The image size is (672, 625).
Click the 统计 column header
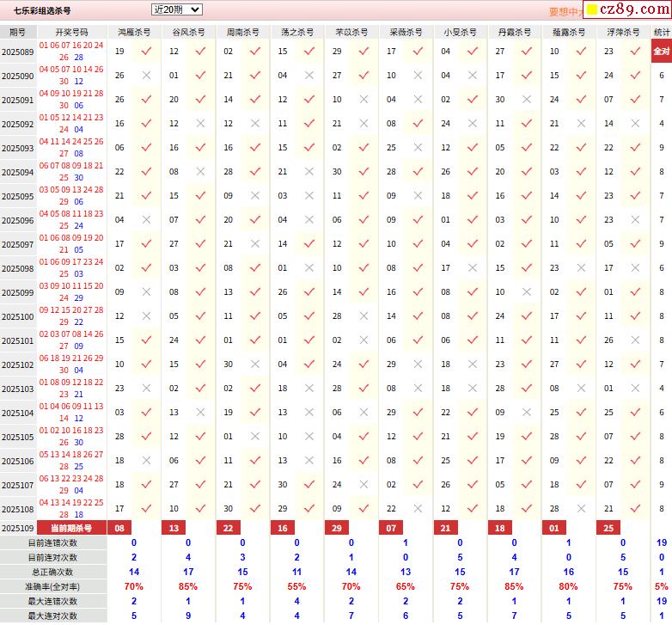662,32
